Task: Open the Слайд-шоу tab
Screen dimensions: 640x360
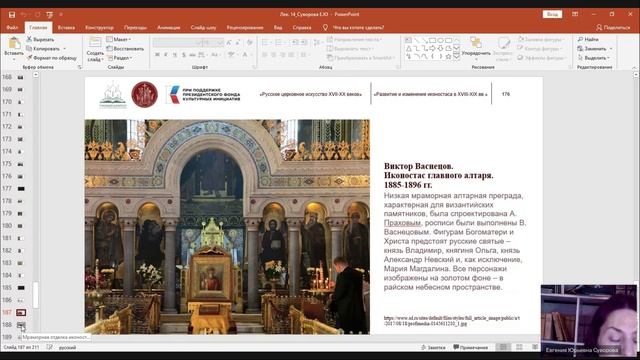Action: tap(203, 27)
